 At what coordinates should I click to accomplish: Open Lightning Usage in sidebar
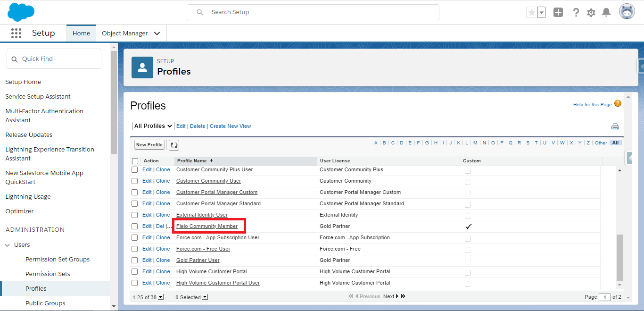[x=28, y=196]
